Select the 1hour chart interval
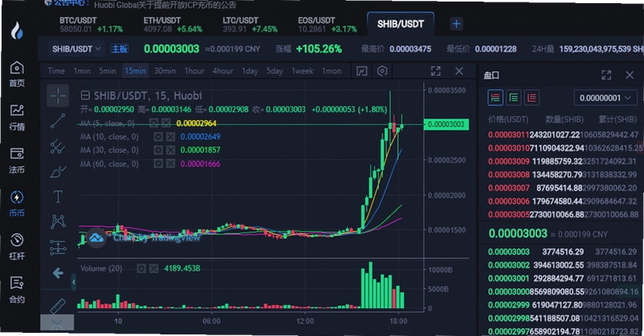The height and width of the screenshot is (336, 644). 194,71
